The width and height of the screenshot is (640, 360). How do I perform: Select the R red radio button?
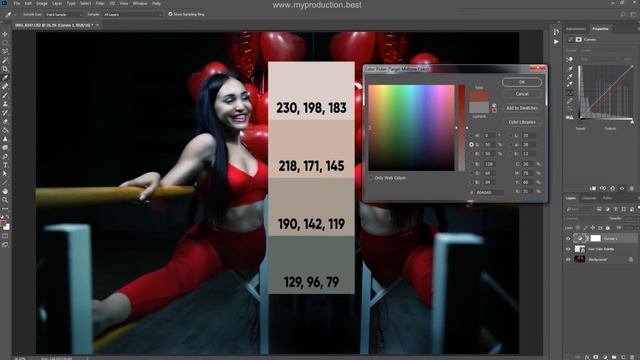[x=471, y=164]
